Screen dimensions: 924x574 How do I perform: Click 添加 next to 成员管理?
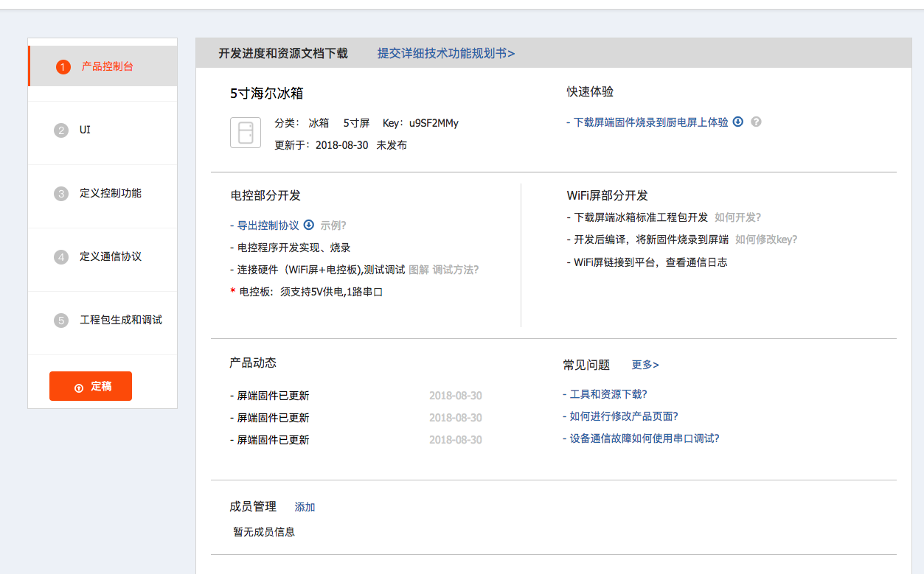pyautogui.click(x=305, y=507)
